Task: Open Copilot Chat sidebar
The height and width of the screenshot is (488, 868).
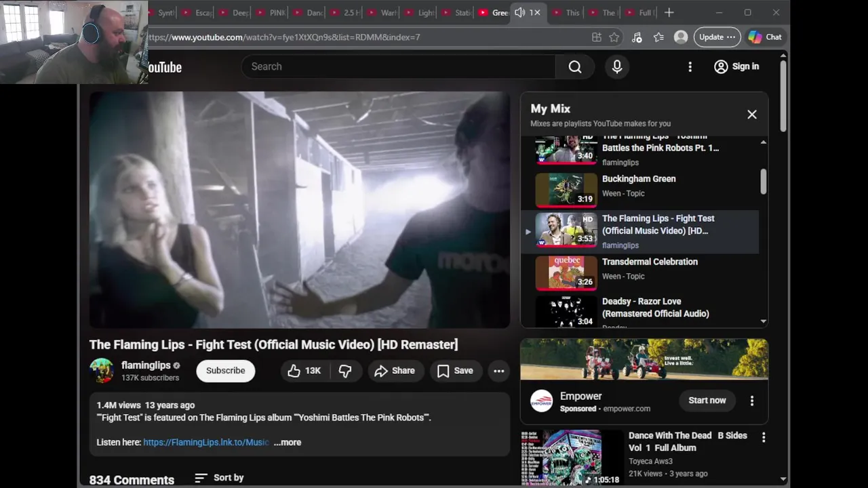Action: 766,37
